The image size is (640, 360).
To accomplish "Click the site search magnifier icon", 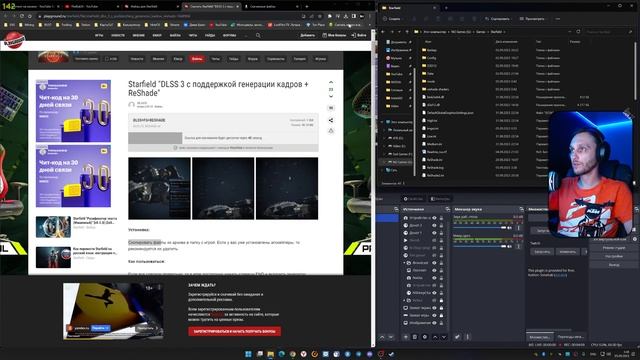I will (258, 36).
